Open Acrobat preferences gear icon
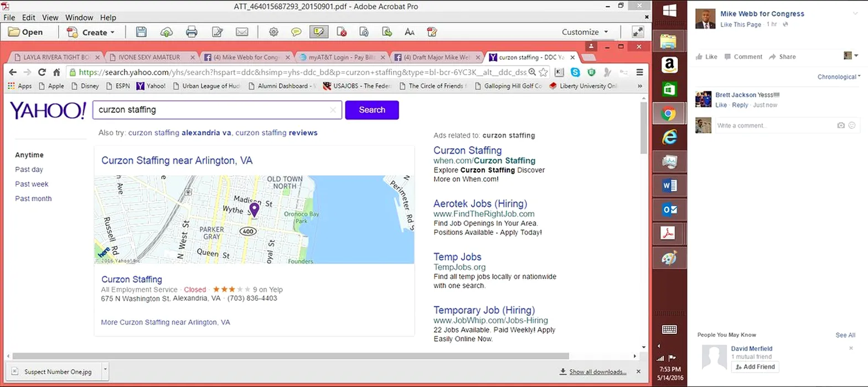868x387 pixels. click(x=273, y=32)
